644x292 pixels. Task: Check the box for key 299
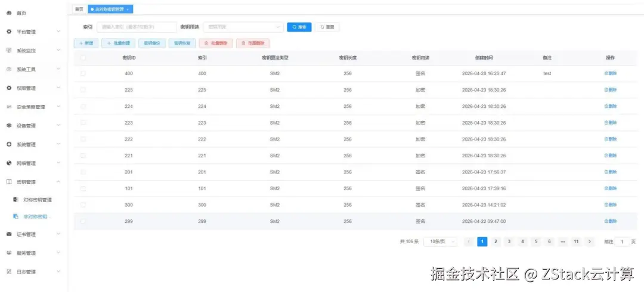pos(83,221)
